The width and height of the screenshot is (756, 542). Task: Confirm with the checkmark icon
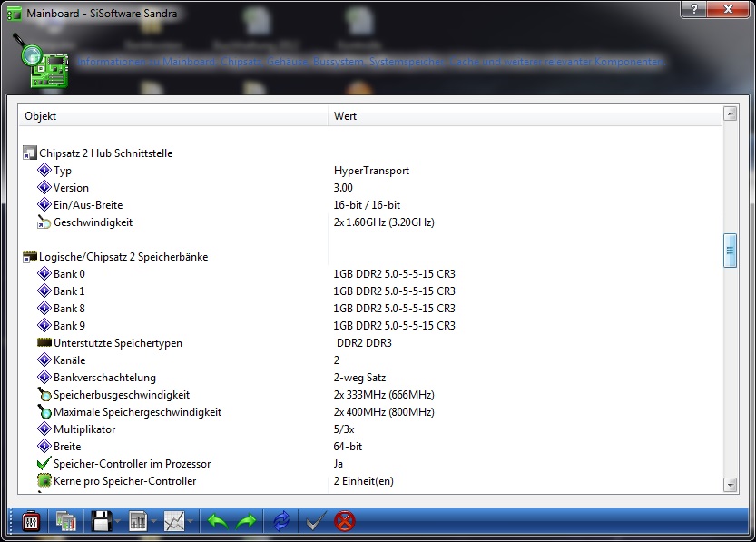(x=316, y=521)
